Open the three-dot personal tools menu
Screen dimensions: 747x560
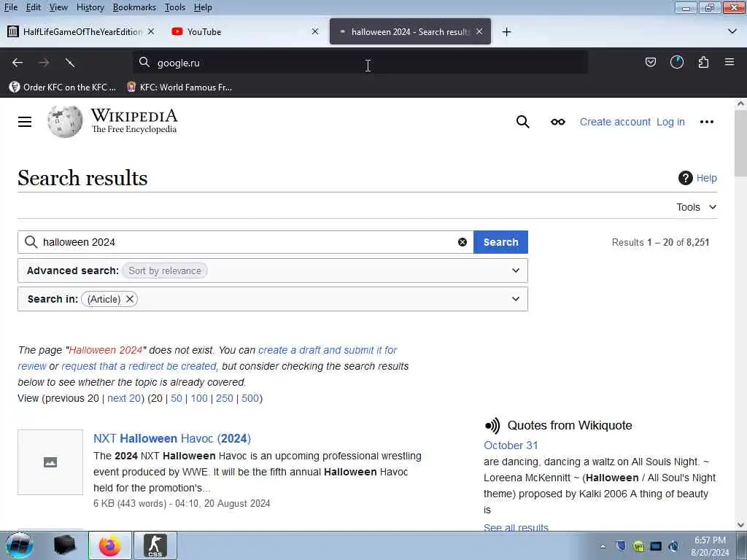[706, 122]
